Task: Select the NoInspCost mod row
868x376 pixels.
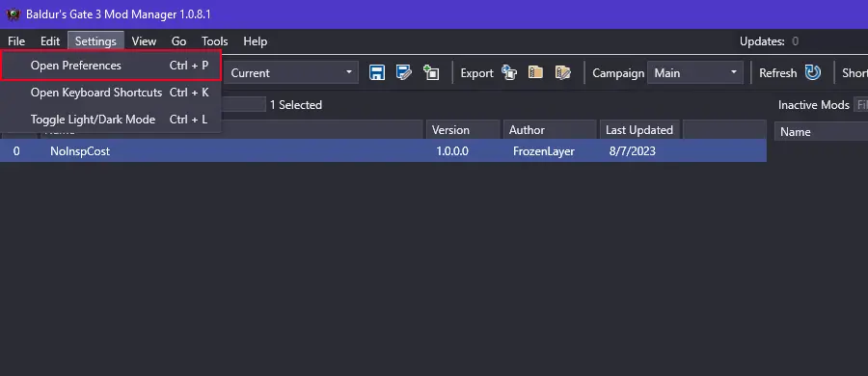Action: tap(383, 150)
